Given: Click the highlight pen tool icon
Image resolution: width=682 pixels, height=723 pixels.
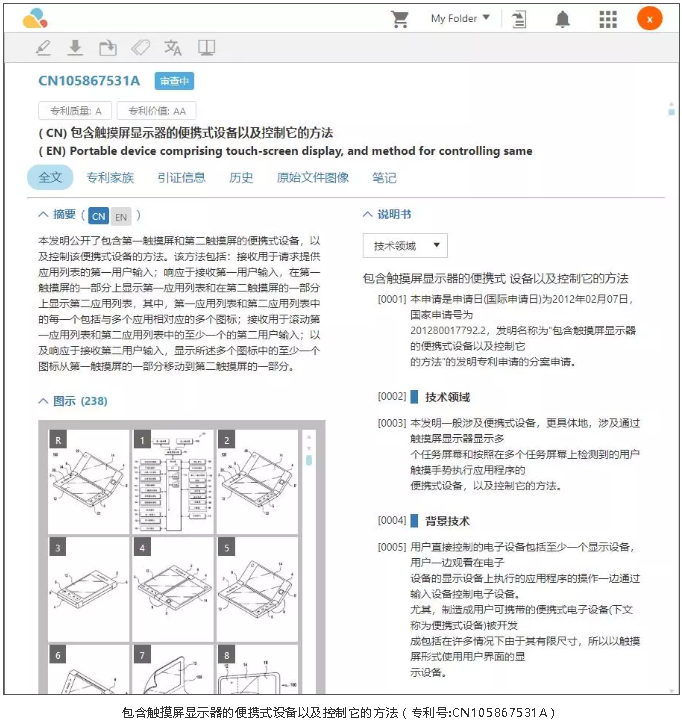Looking at the screenshot, I should tap(42, 48).
